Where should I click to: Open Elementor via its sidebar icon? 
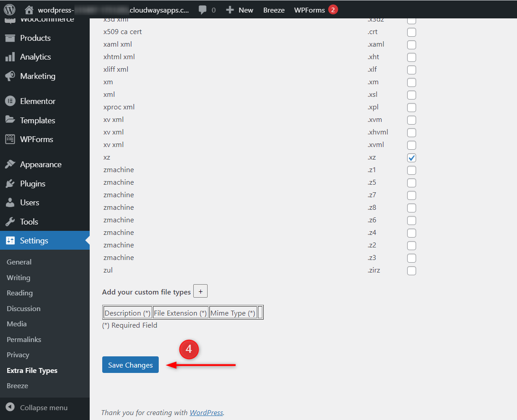click(x=10, y=101)
